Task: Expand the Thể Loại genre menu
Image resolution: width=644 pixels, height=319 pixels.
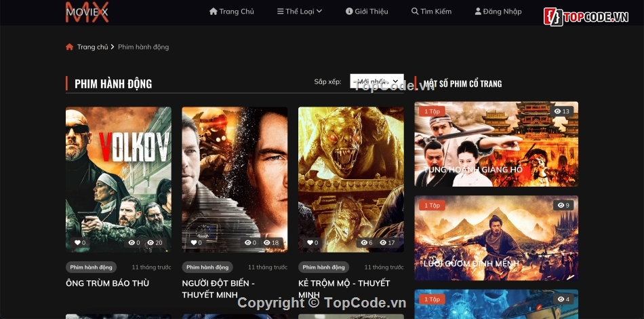Action: click(300, 12)
